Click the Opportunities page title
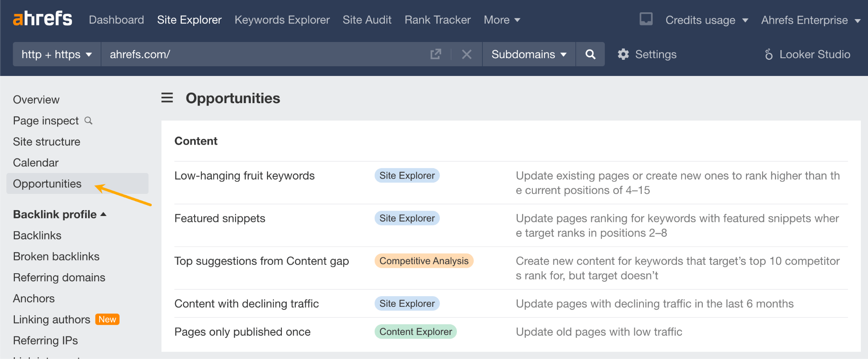The width and height of the screenshot is (868, 359). tap(233, 98)
